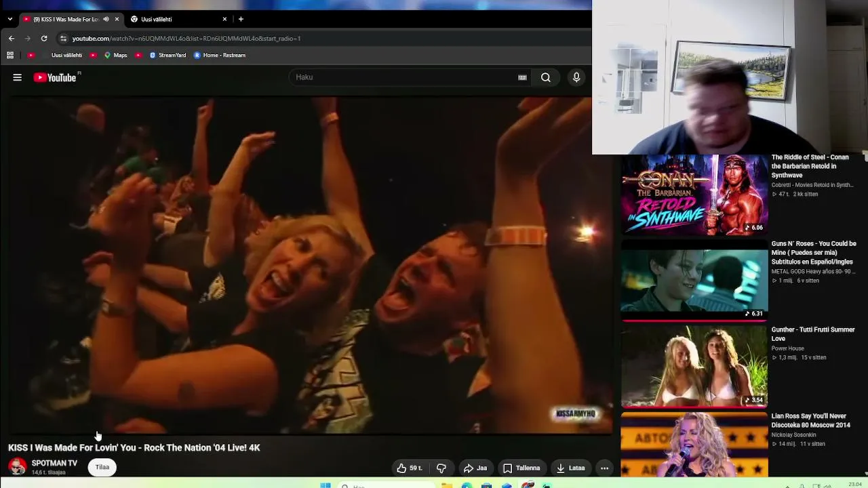This screenshot has width=868, height=488.
Task: Go back with the browser back arrow
Action: click(x=11, y=39)
